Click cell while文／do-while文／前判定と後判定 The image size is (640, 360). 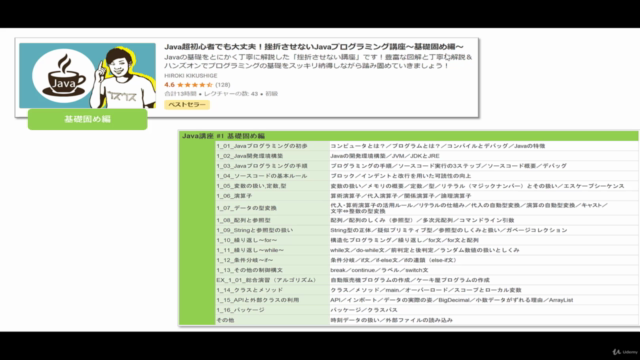coord(484,250)
